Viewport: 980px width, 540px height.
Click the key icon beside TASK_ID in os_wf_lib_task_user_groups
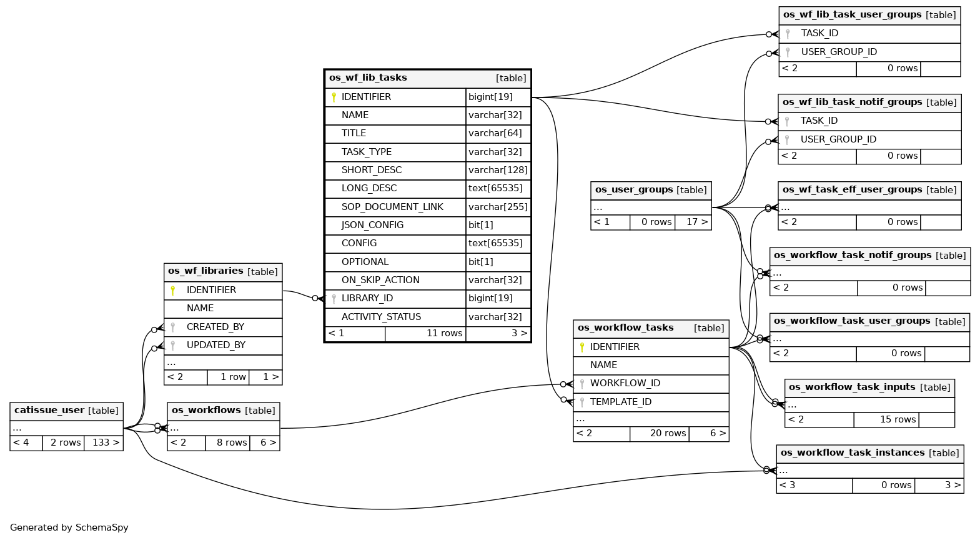tap(788, 34)
